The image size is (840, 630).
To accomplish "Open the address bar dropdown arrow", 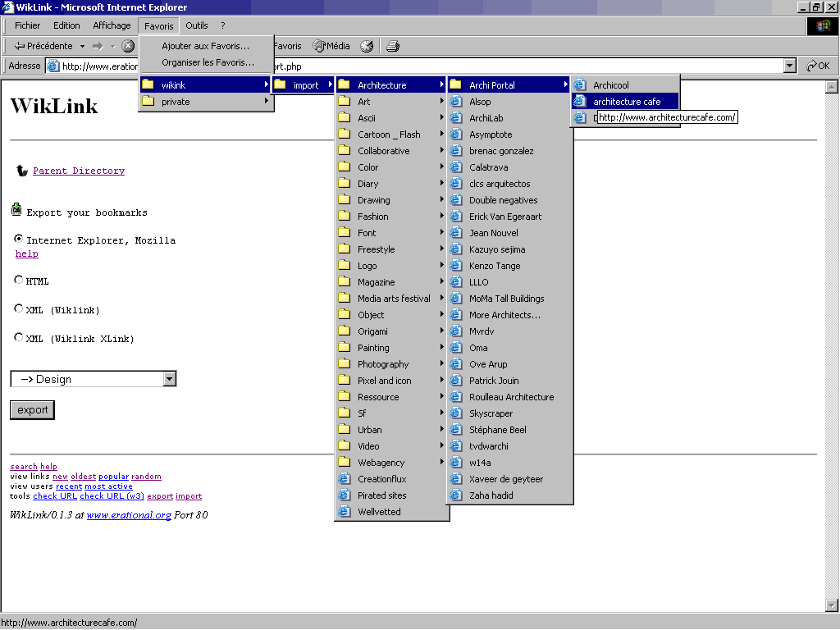I will pyautogui.click(x=790, y=66).
